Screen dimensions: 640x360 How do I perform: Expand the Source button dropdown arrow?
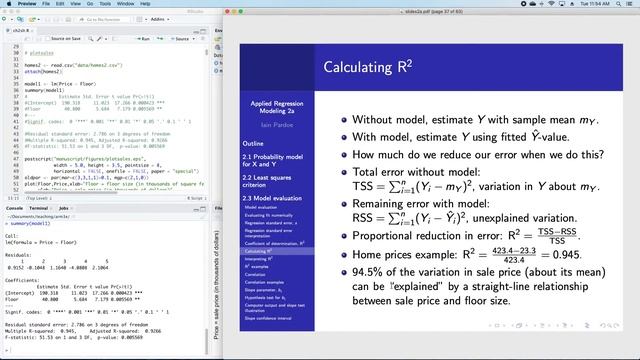[193, 39]
